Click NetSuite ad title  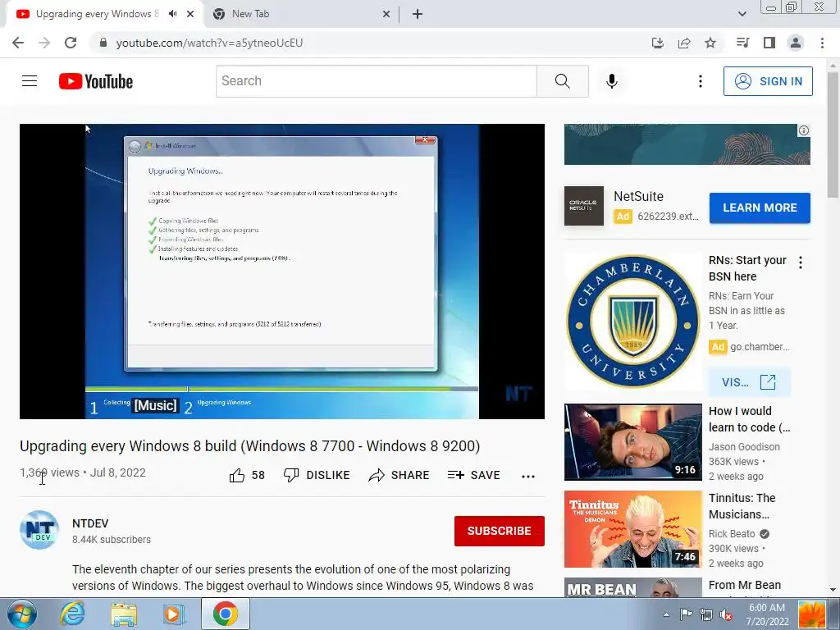(x=638, y=197)
